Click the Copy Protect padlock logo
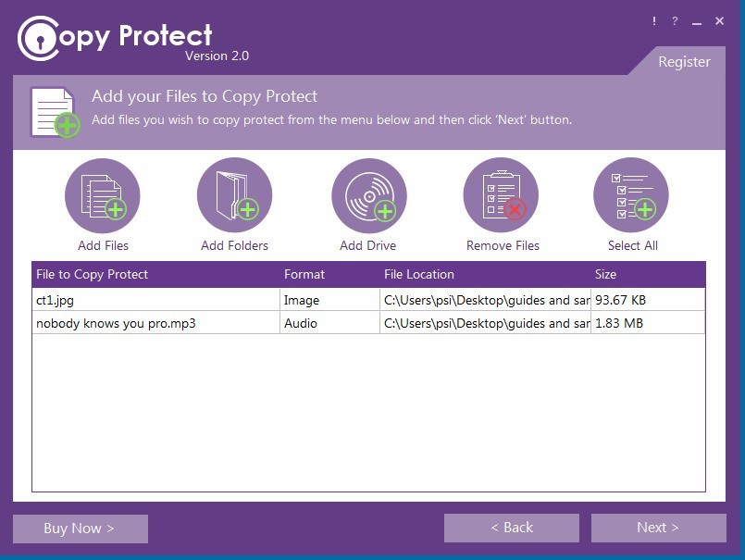The image size is (745, 560). 39,39
